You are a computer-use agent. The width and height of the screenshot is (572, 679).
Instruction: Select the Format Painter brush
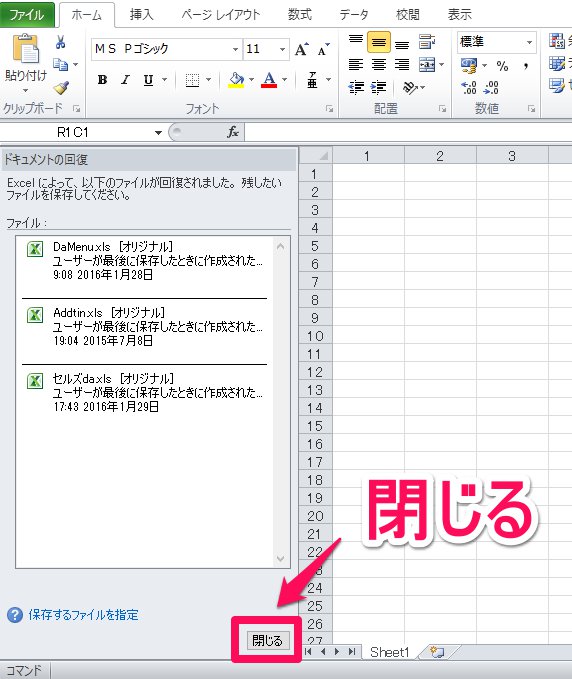61,87
